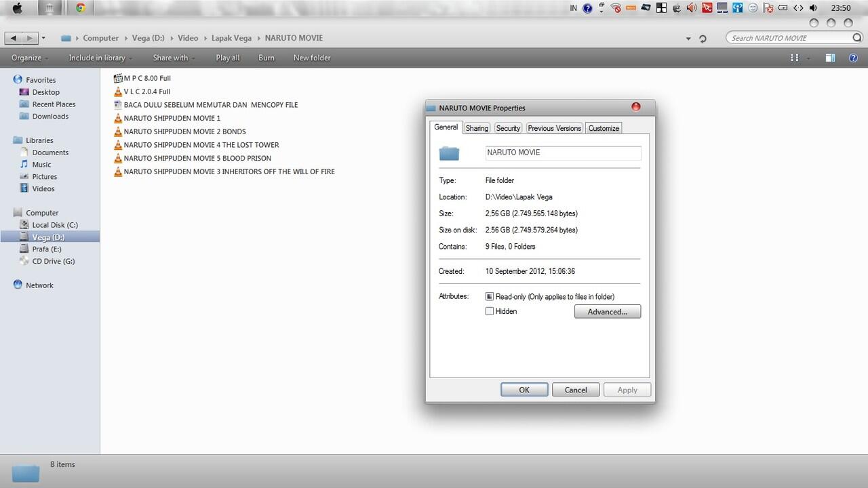Click the system volume speaker icon
Image resolution: width=868 pixels, height=488 pixels.
click(x=813, y=8)
